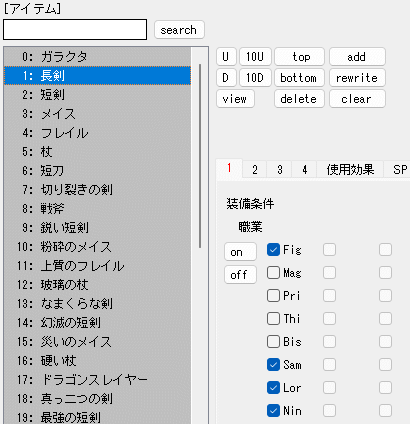Click the top button
The width and height of the screenshot is (410, 424).
tap(299, 57)
